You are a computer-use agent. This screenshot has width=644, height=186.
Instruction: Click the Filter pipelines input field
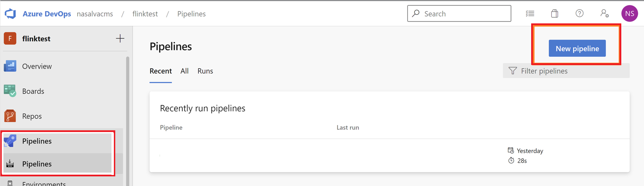tap(566, 71)
